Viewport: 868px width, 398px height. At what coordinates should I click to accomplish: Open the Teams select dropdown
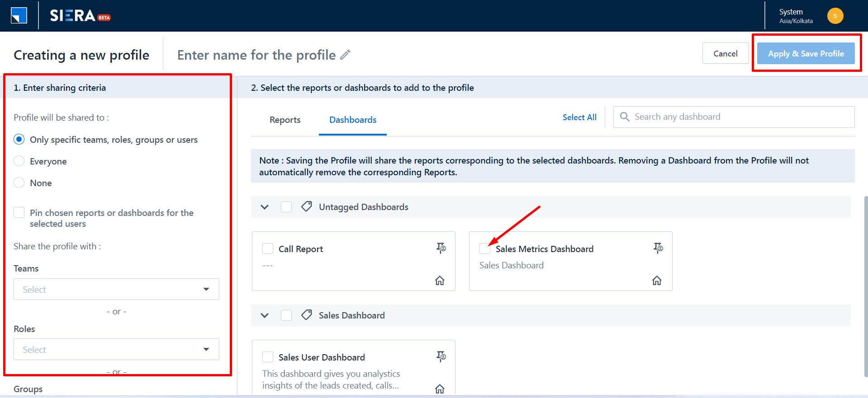(x=116, y=289)
